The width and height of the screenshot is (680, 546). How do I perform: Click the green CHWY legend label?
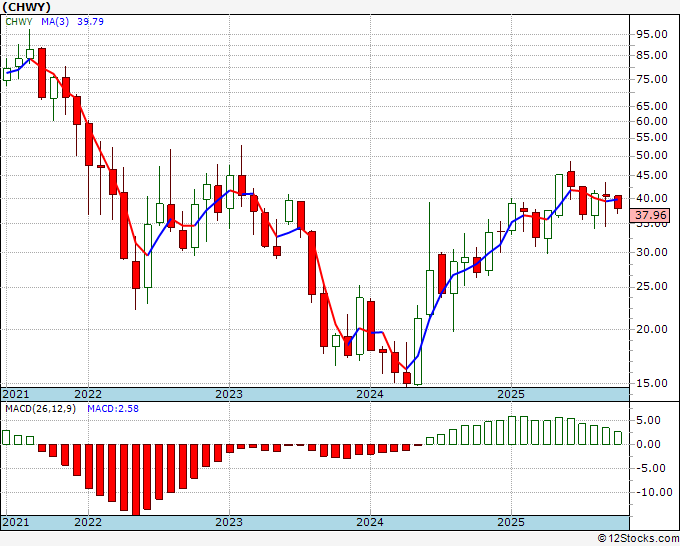point(19,22)
